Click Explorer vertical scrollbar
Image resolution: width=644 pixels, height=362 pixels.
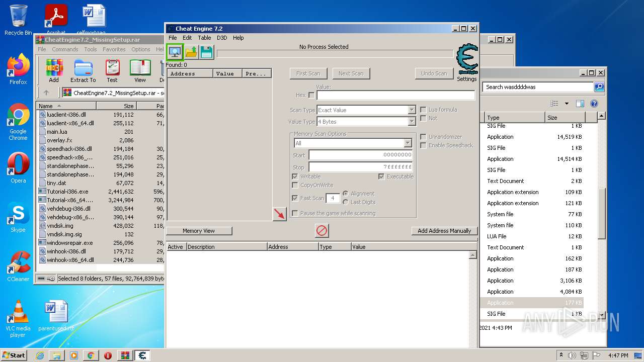(x=601, y=214)
